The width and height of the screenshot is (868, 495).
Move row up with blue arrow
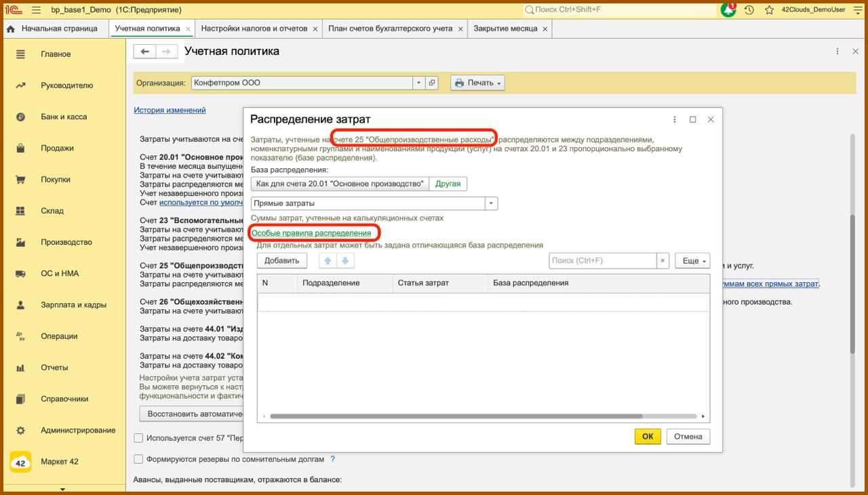pos(328,261)
